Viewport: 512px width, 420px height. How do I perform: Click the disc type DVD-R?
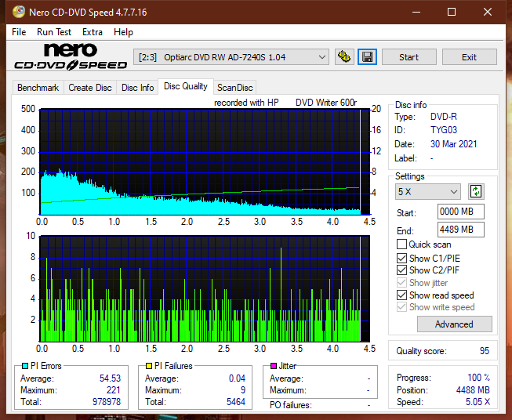[444, 117]
